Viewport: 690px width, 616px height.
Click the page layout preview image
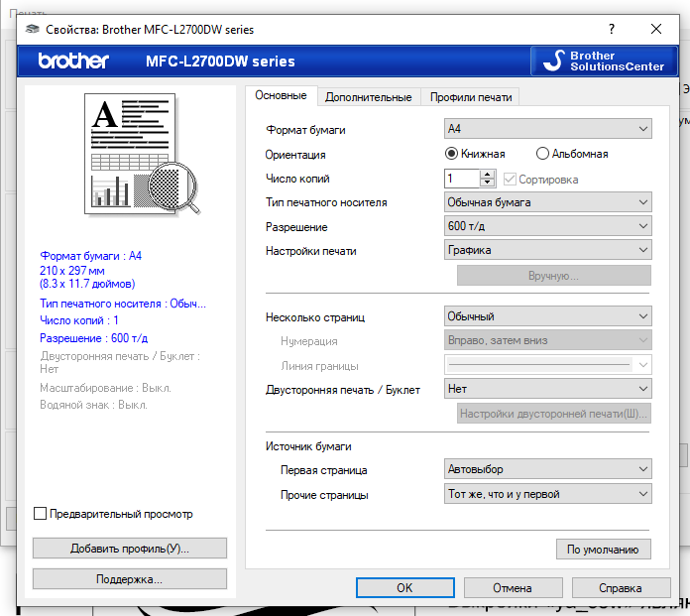[142, 154]
